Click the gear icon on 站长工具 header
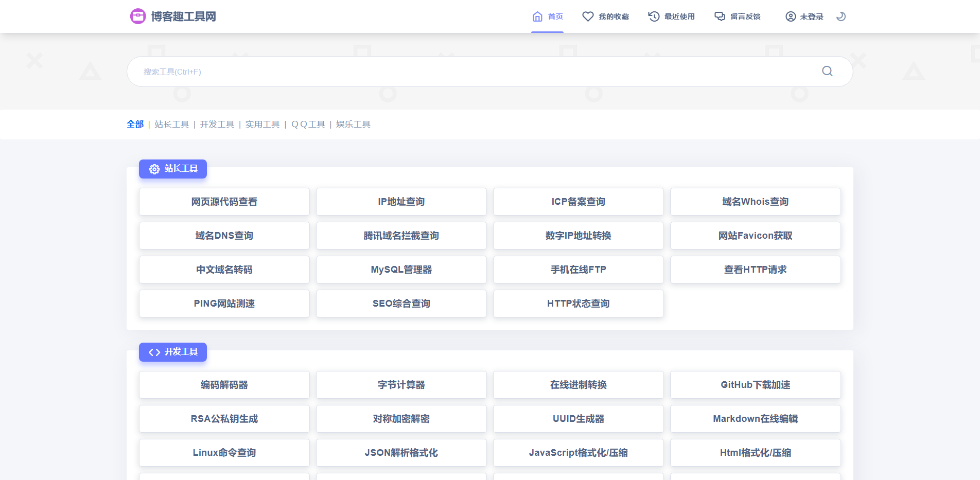980x480 pixels. coord(153,169)
